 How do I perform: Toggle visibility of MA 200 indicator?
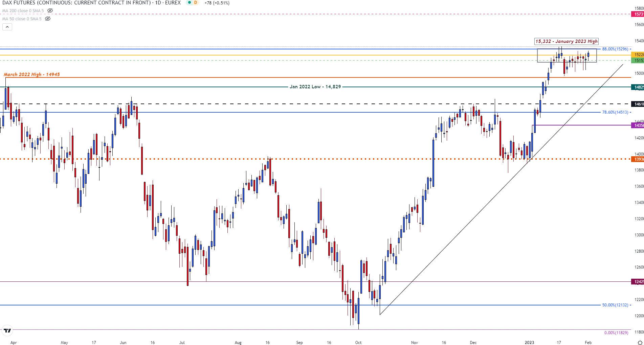50,10
